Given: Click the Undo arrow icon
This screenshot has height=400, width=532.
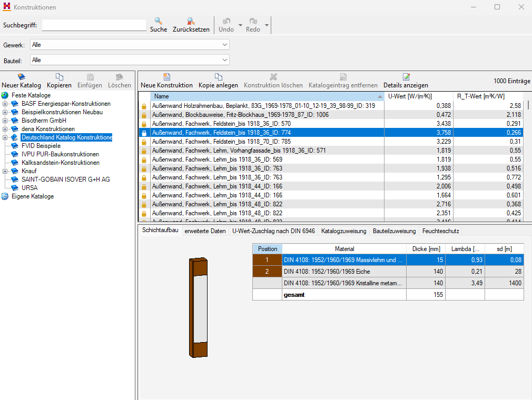Looking at the screenshot, I should [226, 21].
